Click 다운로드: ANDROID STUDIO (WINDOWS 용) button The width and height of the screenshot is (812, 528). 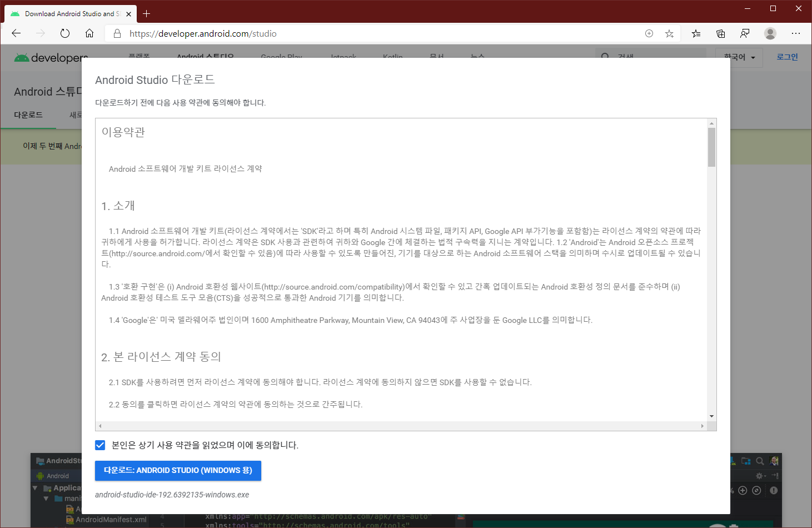[178, 470]
